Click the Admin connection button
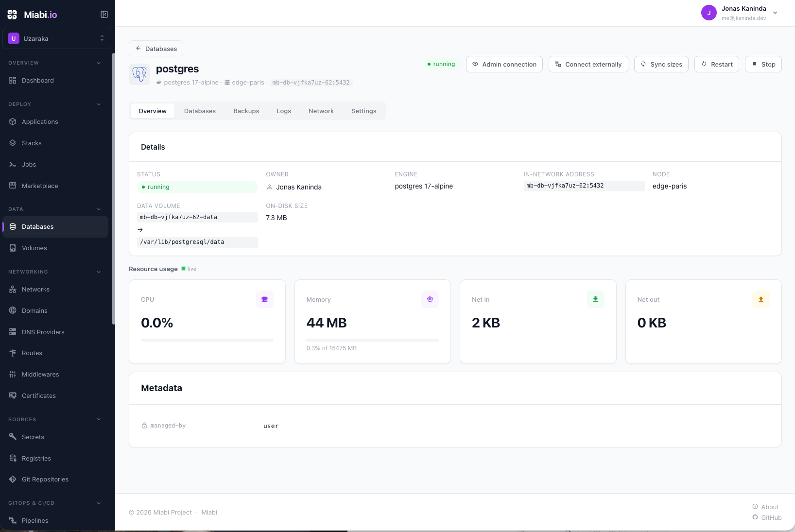The height and width of the screenshot is (532, 795). 504,64
